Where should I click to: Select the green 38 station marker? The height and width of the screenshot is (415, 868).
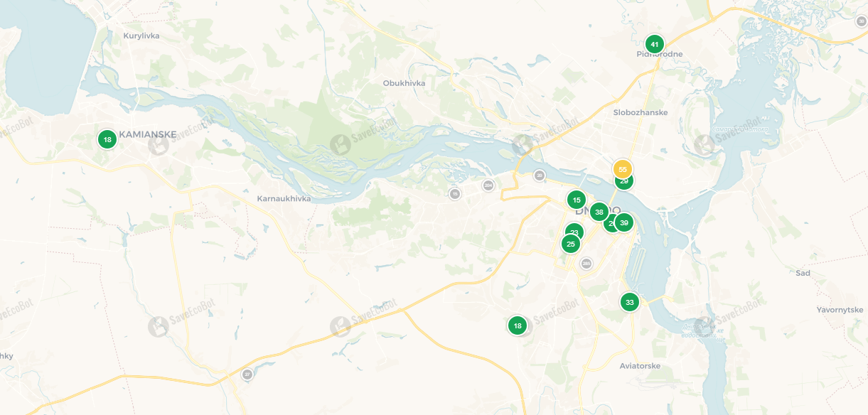tap(599, 212)
